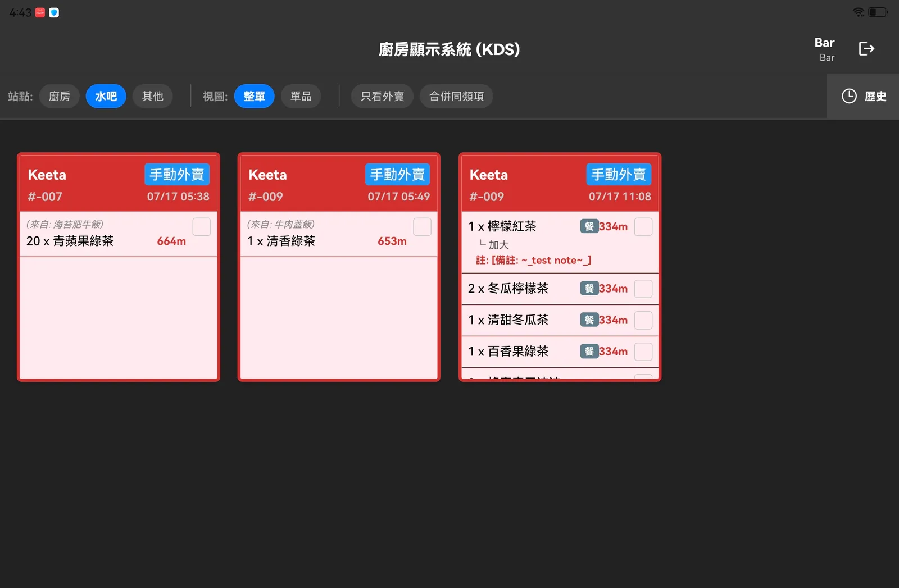Select 整單 view mode
899x588 pixels.
pos(254,96)
